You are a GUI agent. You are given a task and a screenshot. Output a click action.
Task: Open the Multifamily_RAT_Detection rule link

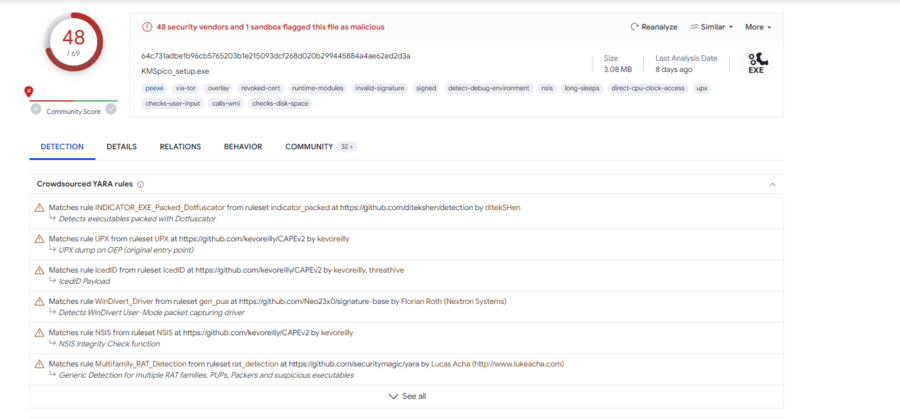(141, 364)
